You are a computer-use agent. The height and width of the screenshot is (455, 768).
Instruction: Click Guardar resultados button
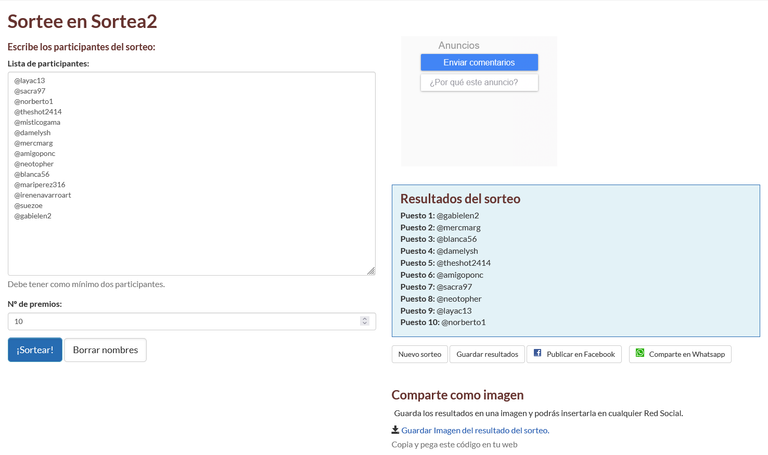(487, 354)
